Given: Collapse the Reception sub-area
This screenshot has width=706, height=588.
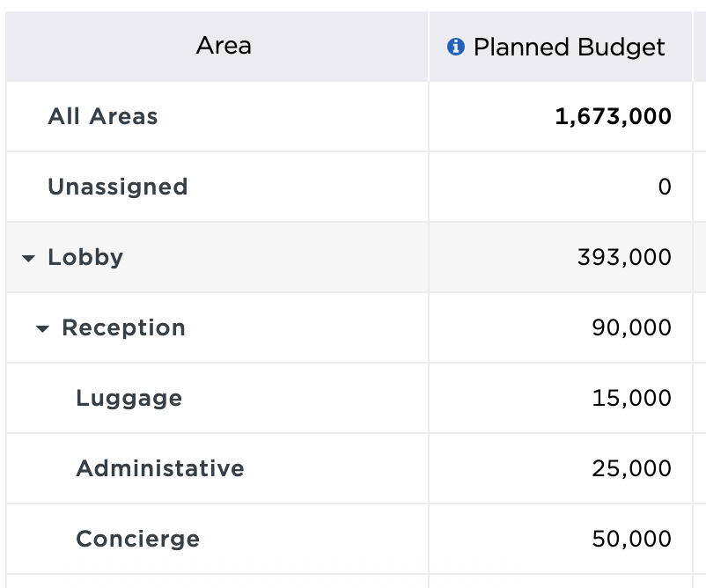Looking at the screenshot, I should pos(43,327).
